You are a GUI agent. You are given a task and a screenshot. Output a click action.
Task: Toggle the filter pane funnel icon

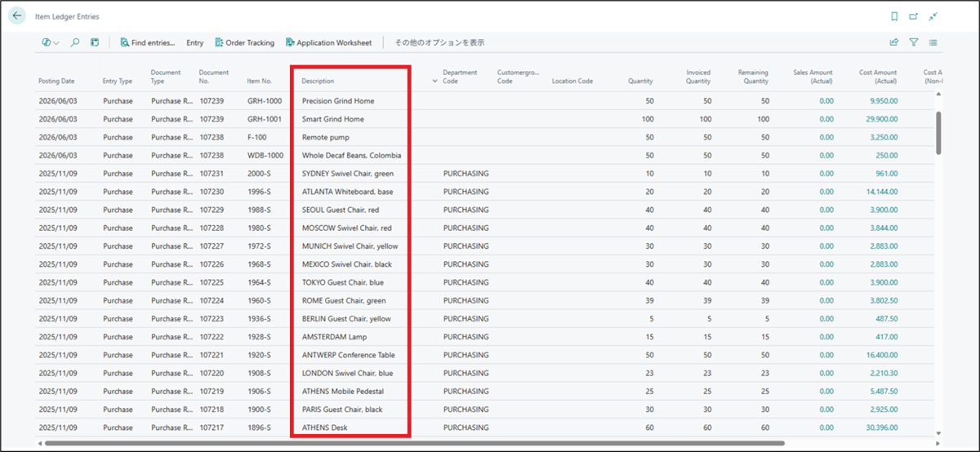click(914, 42)
